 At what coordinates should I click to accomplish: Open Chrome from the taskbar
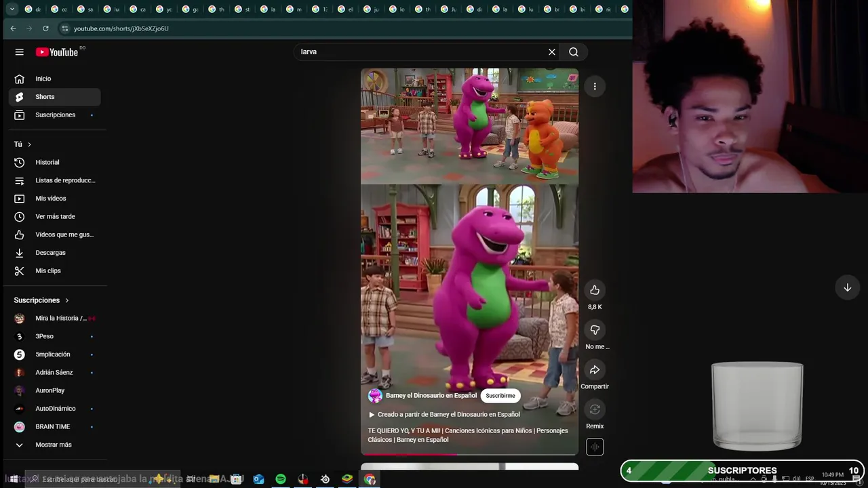click(x=370, y=479)
